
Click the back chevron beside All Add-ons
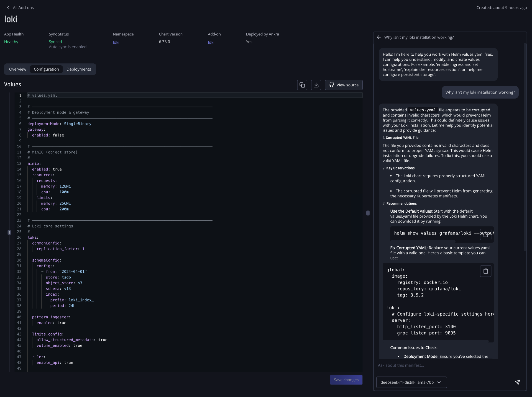pyautogui.click(x=8, y=8)
